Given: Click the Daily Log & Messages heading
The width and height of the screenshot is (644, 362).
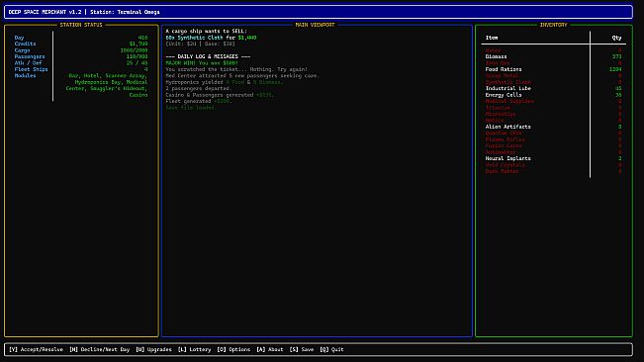Looking at the screenshot, I should click(x=208, y=56).
